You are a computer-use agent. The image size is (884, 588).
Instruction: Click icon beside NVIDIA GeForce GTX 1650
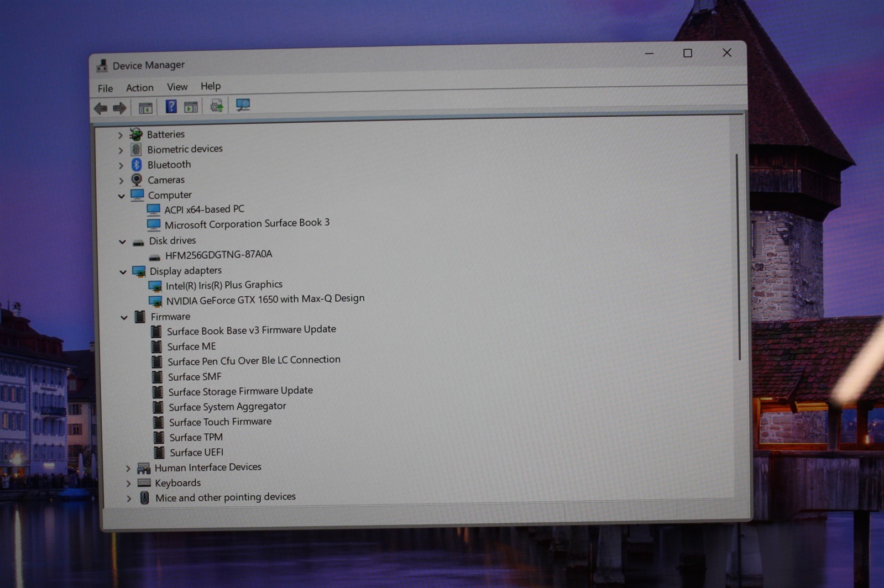point(155,301)
